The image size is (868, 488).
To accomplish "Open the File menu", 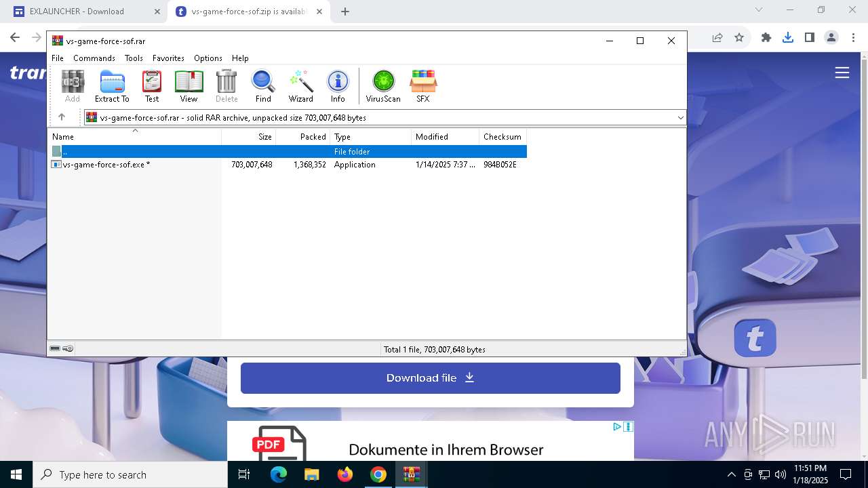I will coord(58,58).
